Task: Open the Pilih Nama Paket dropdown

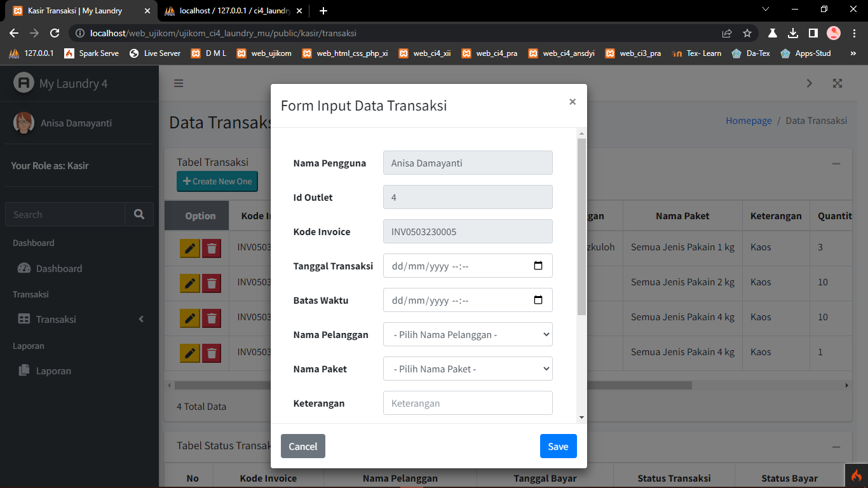Action: point(468,369)
